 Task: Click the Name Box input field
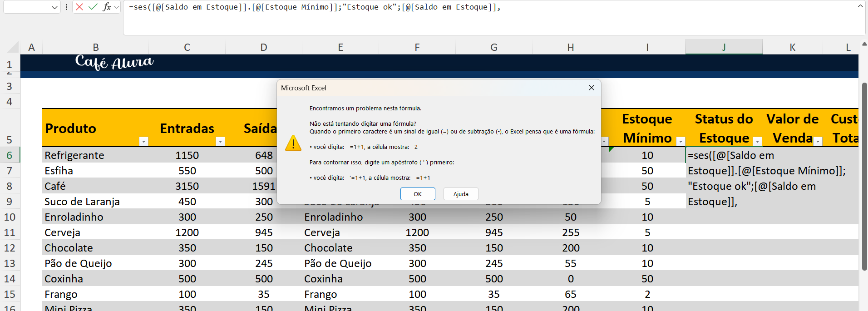27,7
